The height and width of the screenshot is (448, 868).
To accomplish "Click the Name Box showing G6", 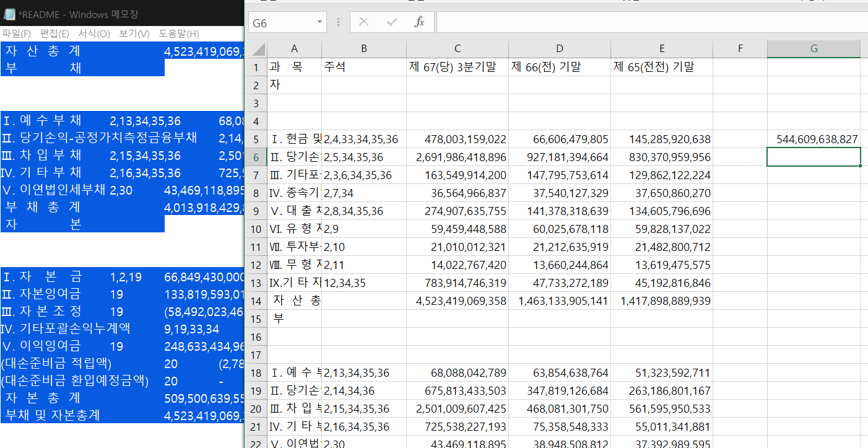I will 281,22.
